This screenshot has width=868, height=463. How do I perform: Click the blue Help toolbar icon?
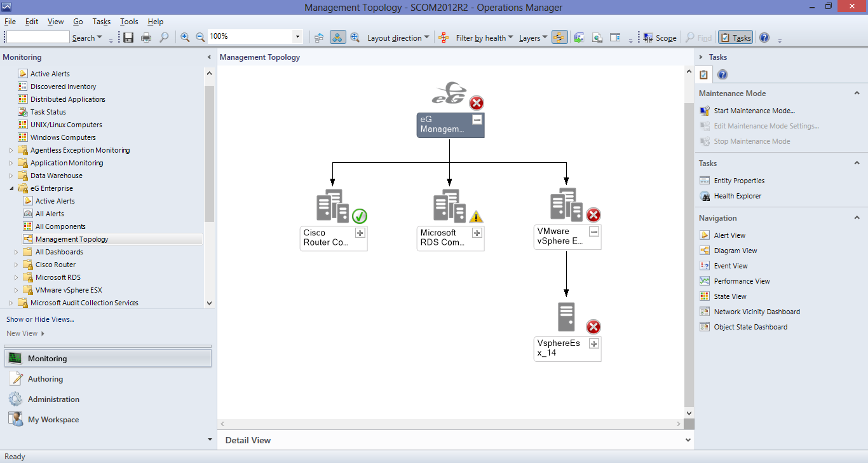coord(764,38)
